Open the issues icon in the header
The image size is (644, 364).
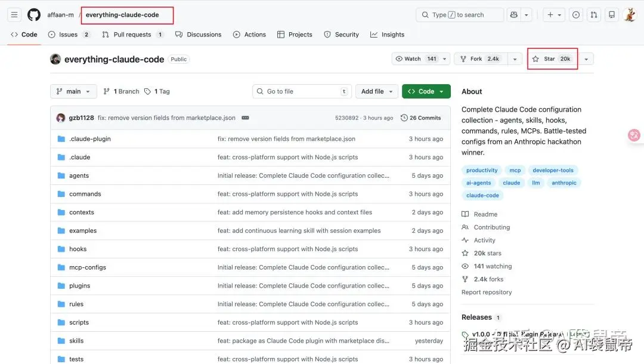pyautogui.click(x=575, y=15)
